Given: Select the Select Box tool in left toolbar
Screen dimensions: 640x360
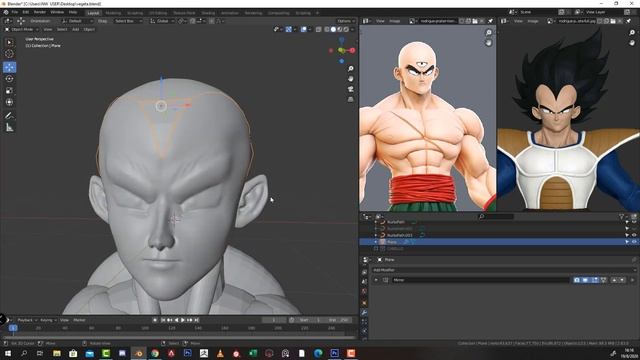Looking at the screenshot, I should coord(9,42).
